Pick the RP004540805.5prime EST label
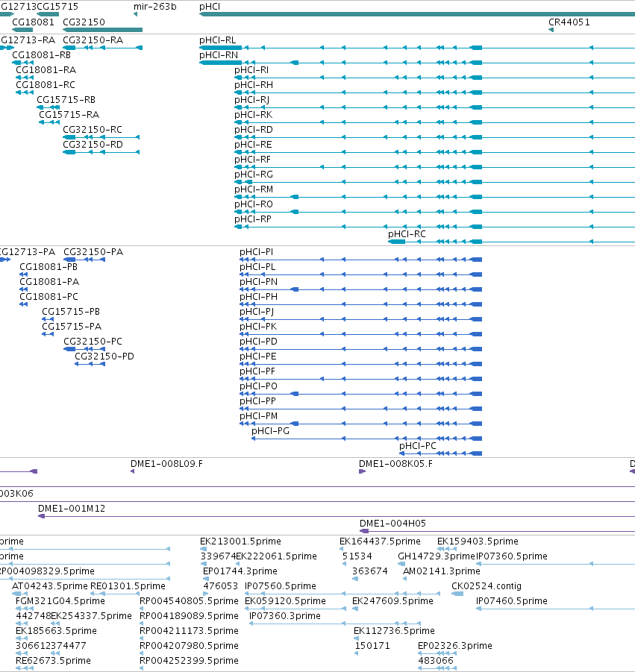The image size is (635, 672). [189, 601]
